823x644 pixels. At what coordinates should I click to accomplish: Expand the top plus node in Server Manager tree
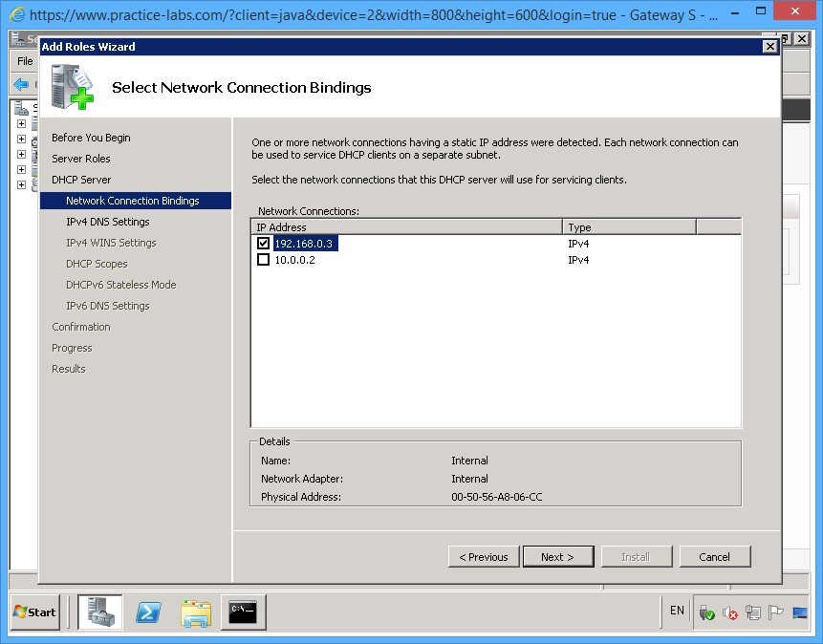click(x=21, y=124)
